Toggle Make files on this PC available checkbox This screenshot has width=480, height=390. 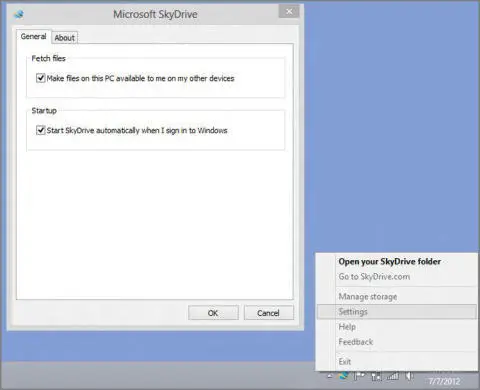40,78
